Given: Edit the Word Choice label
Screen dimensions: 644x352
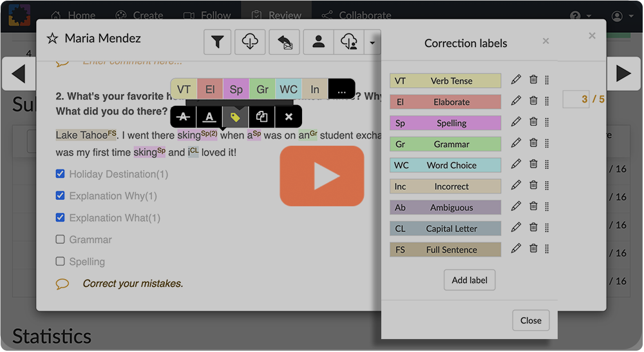Looking at the screenshot, I should pos(516,164).
